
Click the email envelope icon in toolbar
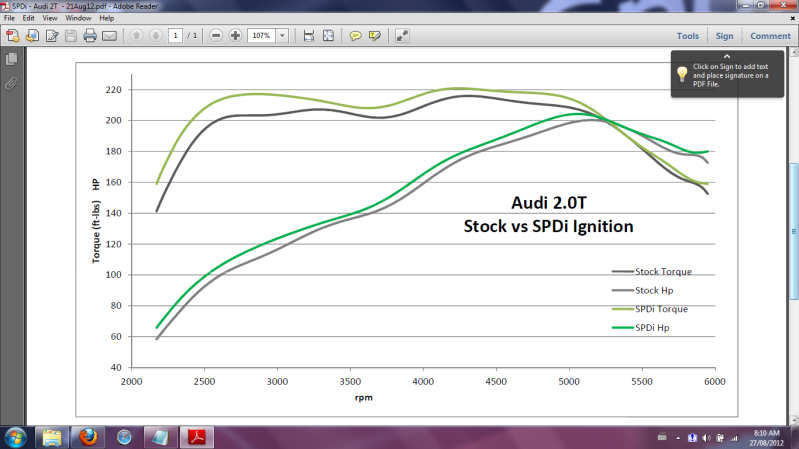pos(109,36)
